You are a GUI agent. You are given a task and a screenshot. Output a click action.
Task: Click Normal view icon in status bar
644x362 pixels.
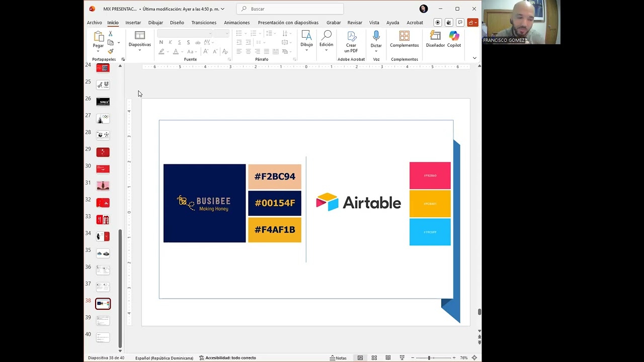[x=360, y=358]
